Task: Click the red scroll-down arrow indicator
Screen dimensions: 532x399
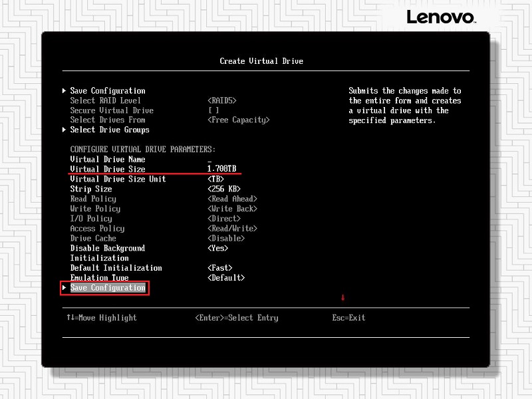Action: (343, 297)
